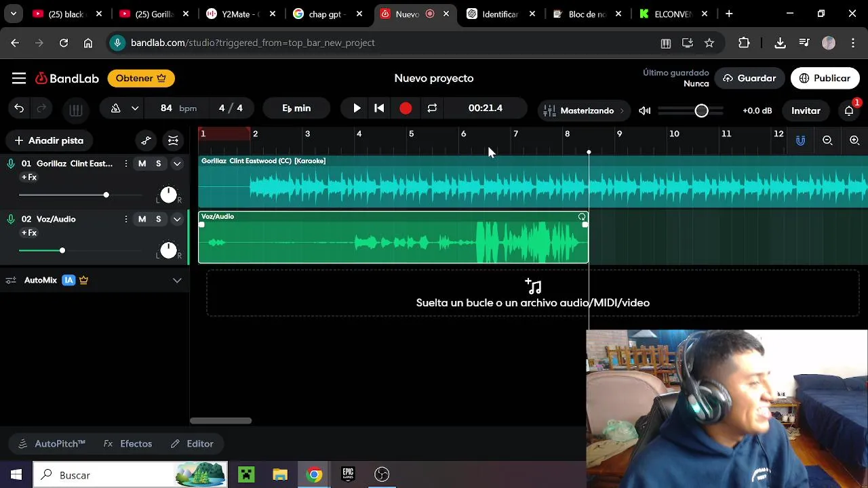
Task: Click the BandLab logo
Action: click(x=67, y=79)
